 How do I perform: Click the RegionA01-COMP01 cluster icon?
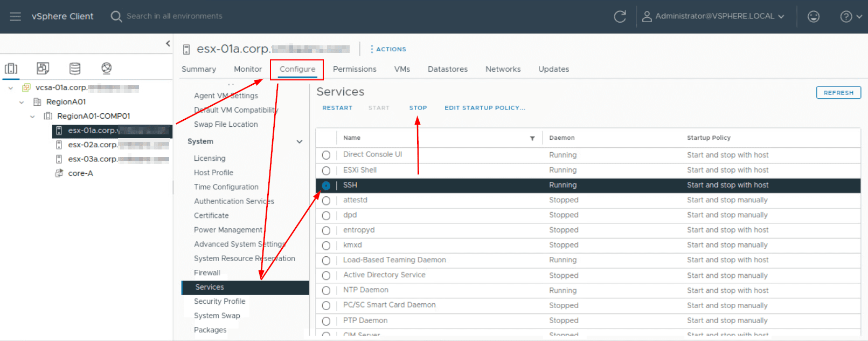(x=48, y=116)
